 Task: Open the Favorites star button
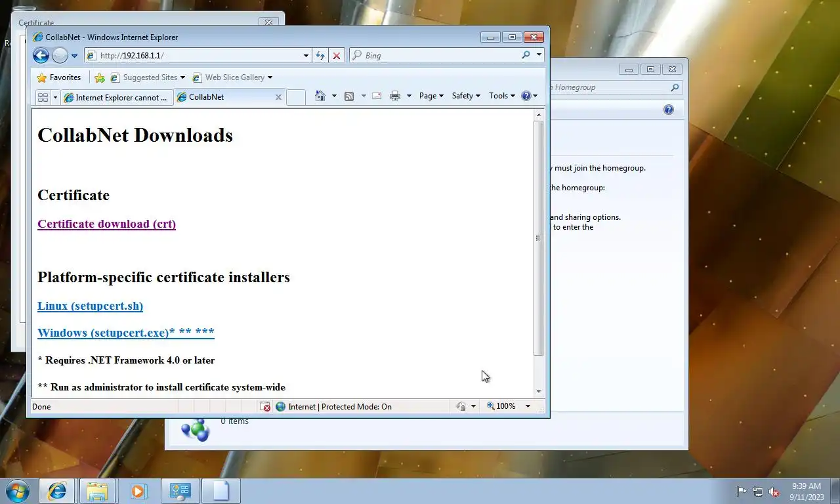(x=59, y=77)
